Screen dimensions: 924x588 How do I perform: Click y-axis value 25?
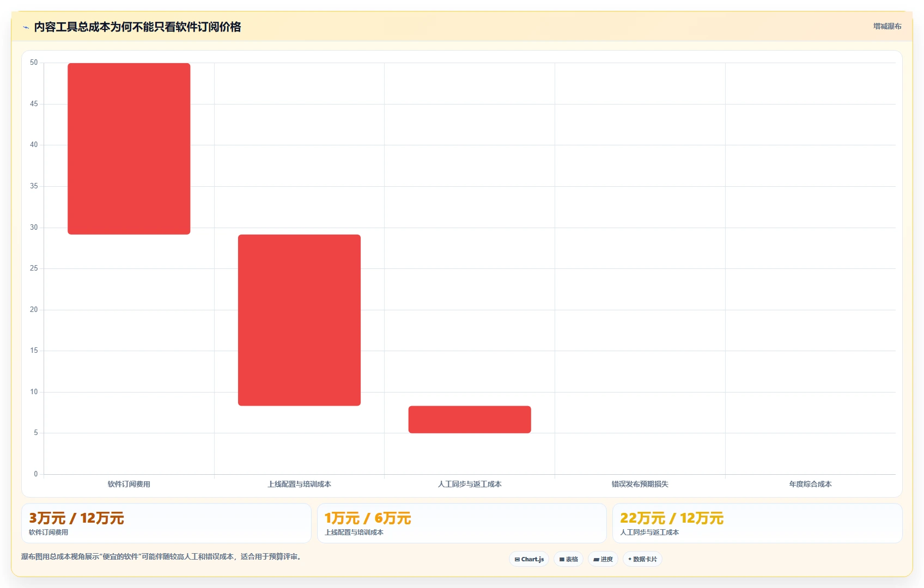(x=34, y=268)
